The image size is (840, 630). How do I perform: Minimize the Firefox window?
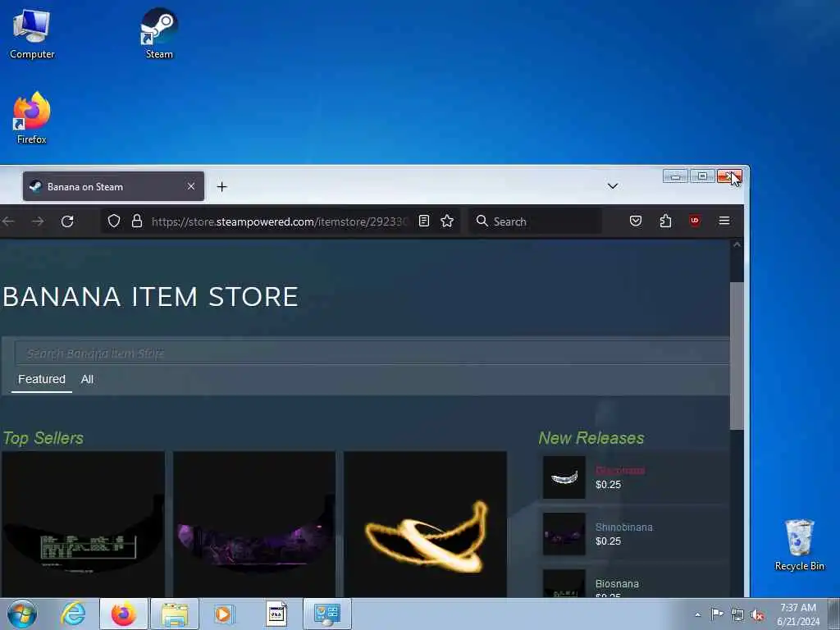point(675,176)
